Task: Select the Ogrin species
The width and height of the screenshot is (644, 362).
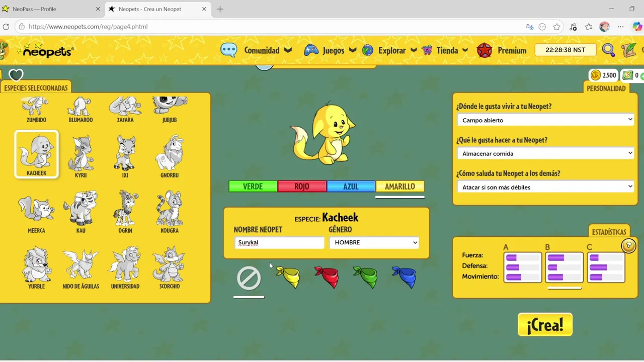Action: pyautogui.click(x=125, y=211)
